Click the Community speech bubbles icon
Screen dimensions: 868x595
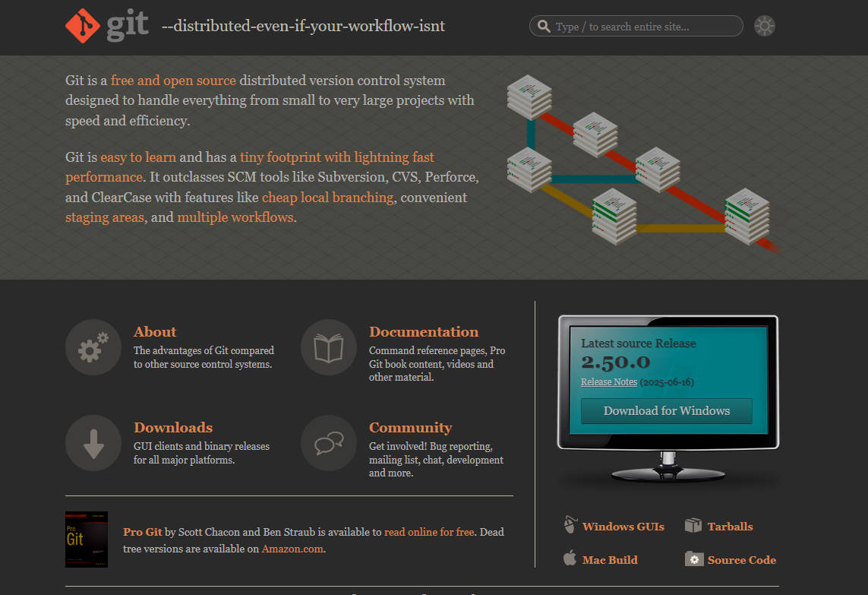[329, 443]
